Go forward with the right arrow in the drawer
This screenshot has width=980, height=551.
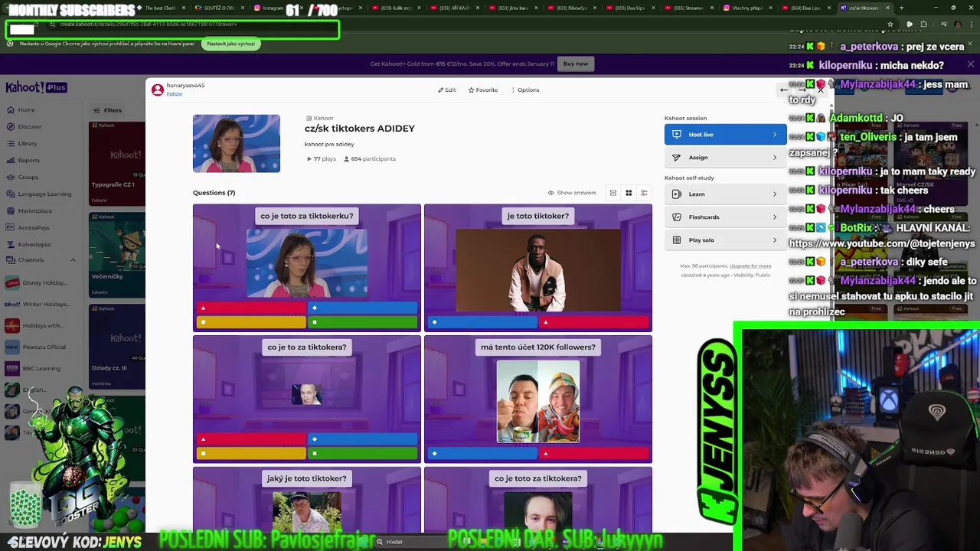pyautogui.click(x=802, y=90)
